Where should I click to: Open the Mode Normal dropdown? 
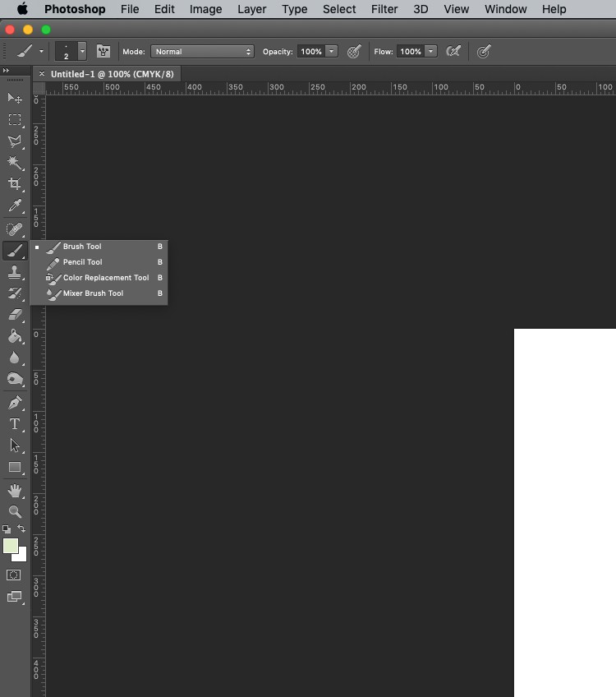pyautogui.click(x=203, y=52)
